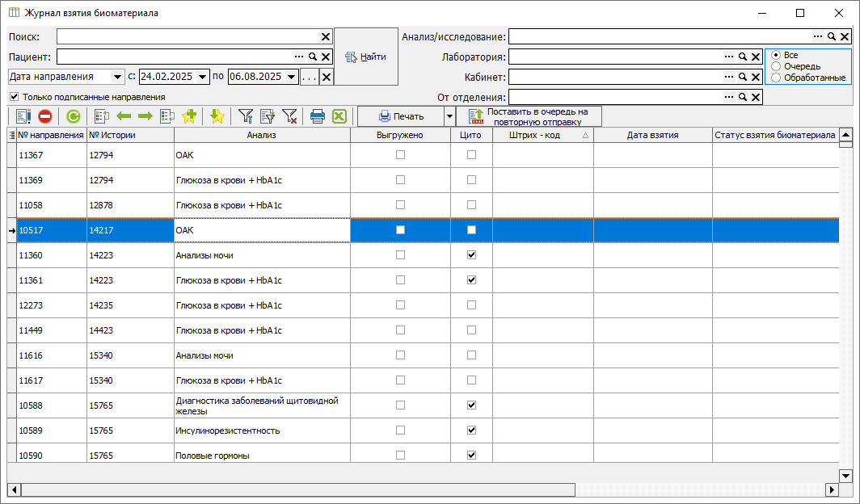Sort by № Истории column header

tap(131, 135)
